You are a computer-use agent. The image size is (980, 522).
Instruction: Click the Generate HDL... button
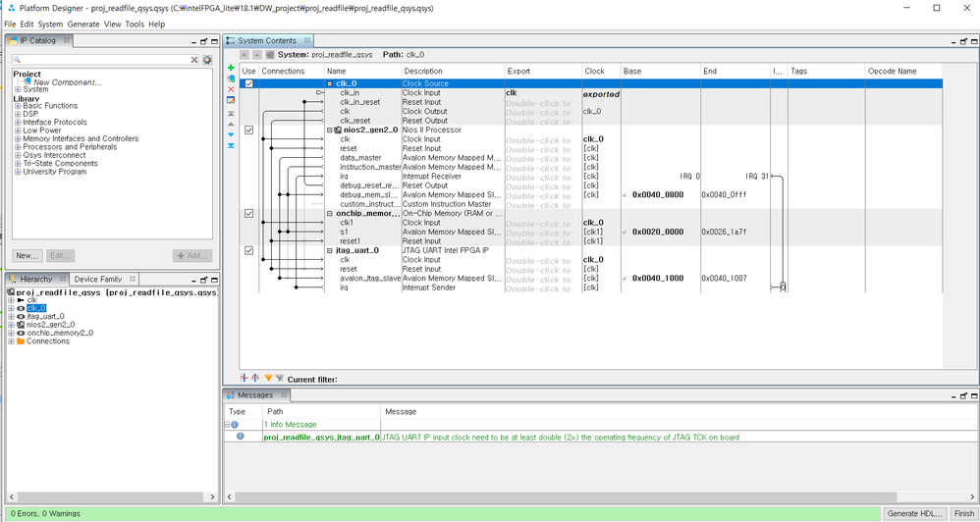(x=914, y=513)
